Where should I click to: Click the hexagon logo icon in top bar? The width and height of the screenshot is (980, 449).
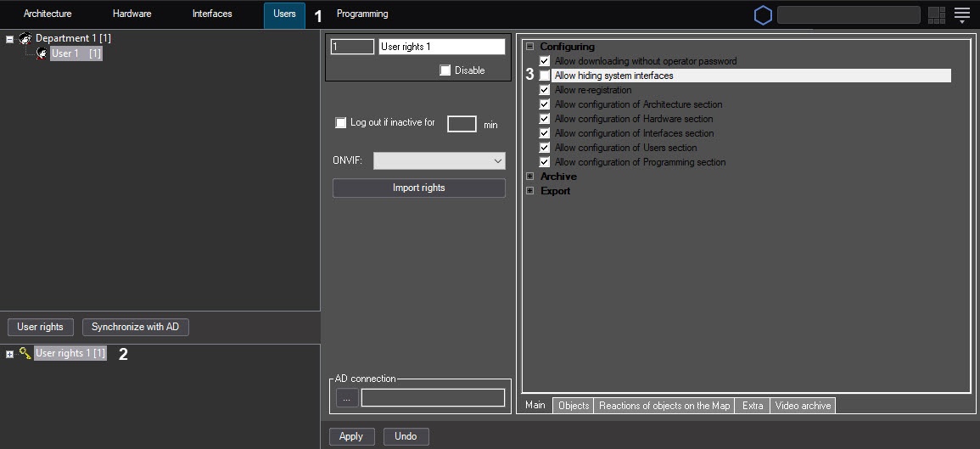point(763,15)
